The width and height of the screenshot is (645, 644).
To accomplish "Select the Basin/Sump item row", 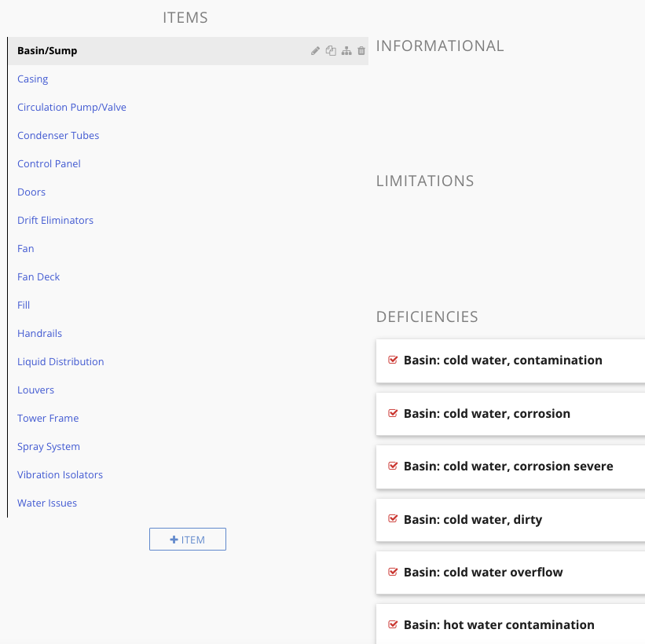I will [189, 51].
